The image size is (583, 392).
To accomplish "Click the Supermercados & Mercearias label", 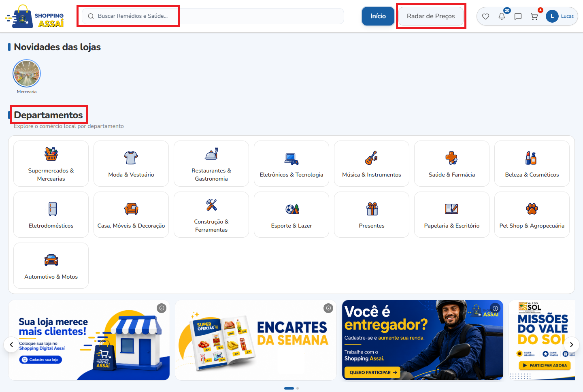I will 51,175.
